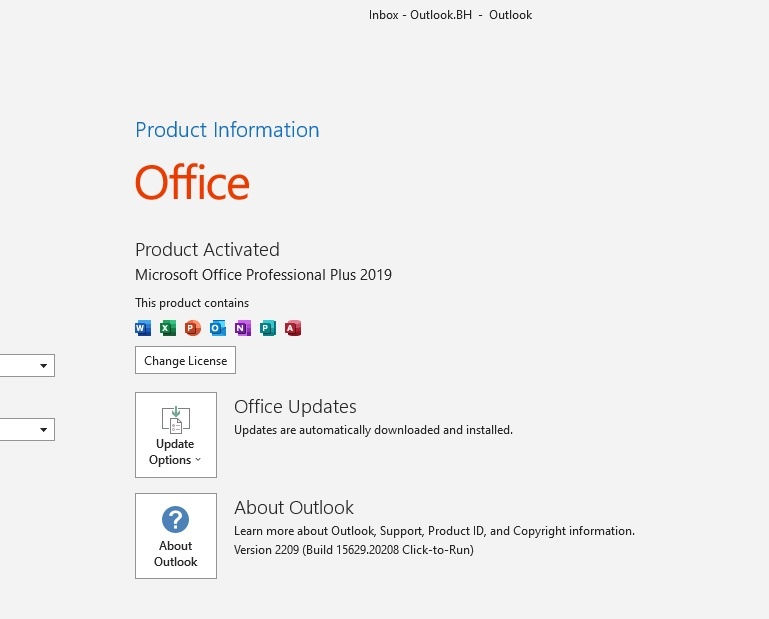This screenshot has width=769, height=619.
Task: Click the 'Learn more about Outlook' description
Action: click(x=435, y=531)
